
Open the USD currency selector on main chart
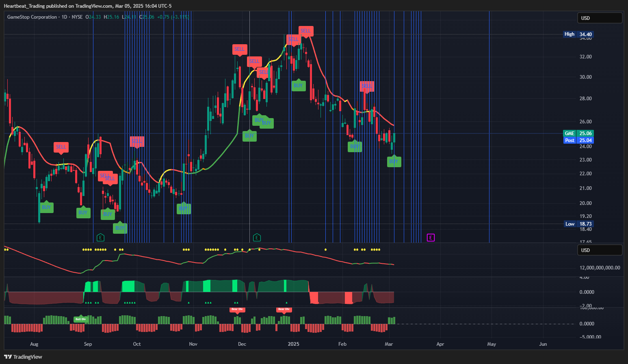[600, 18]
